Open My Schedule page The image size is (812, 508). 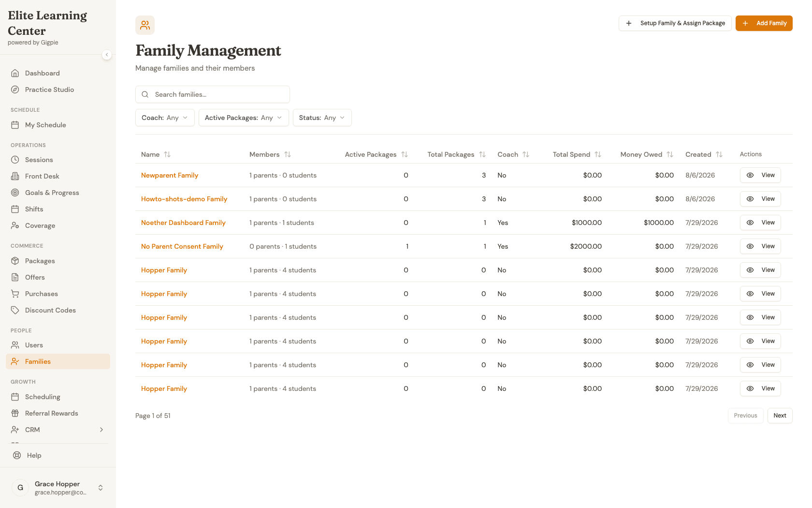(x=58, y=125)
